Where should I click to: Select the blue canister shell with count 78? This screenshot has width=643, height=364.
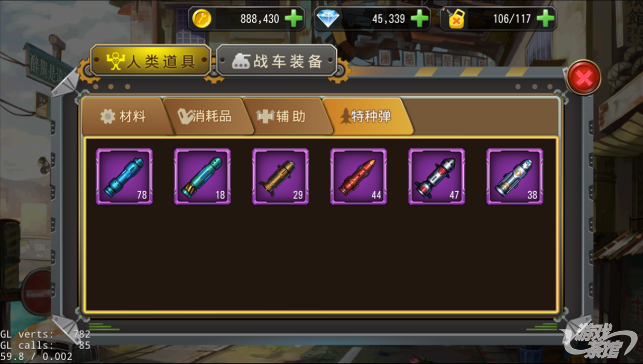124,176
